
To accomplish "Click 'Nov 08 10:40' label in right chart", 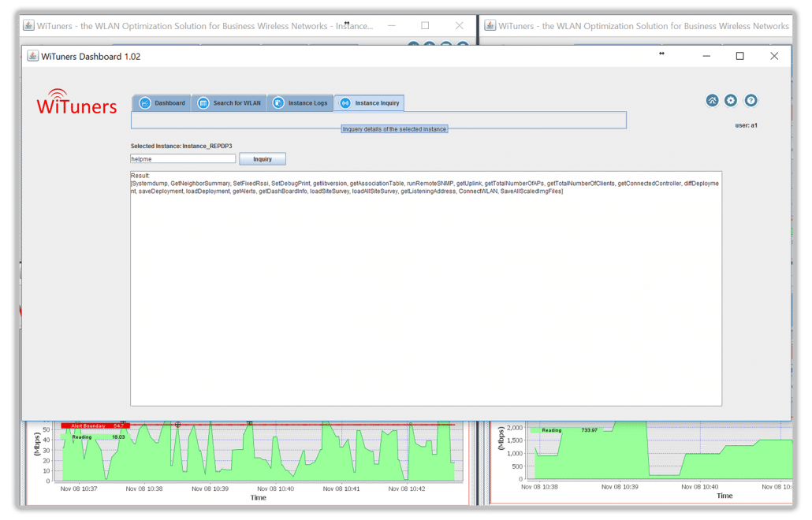I will (x=699, y=487).
